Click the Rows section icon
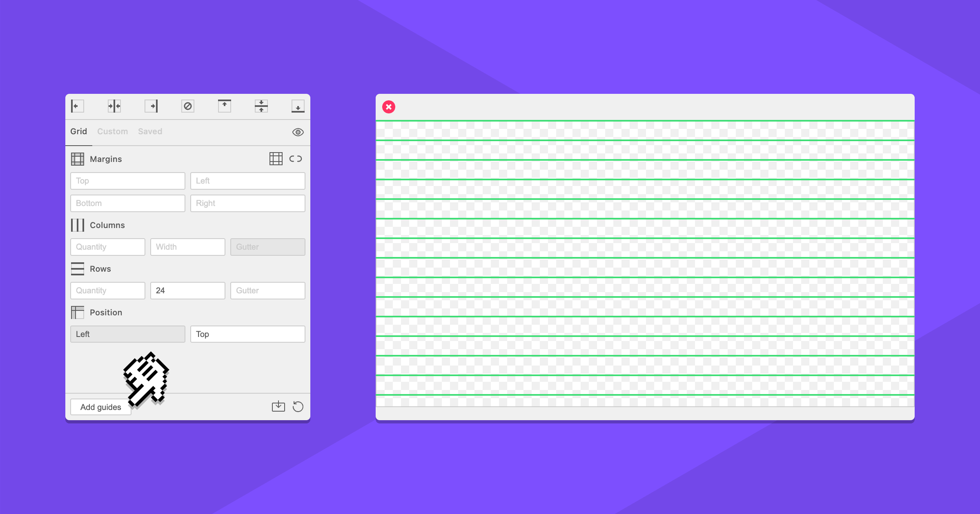 click(78, 269)
